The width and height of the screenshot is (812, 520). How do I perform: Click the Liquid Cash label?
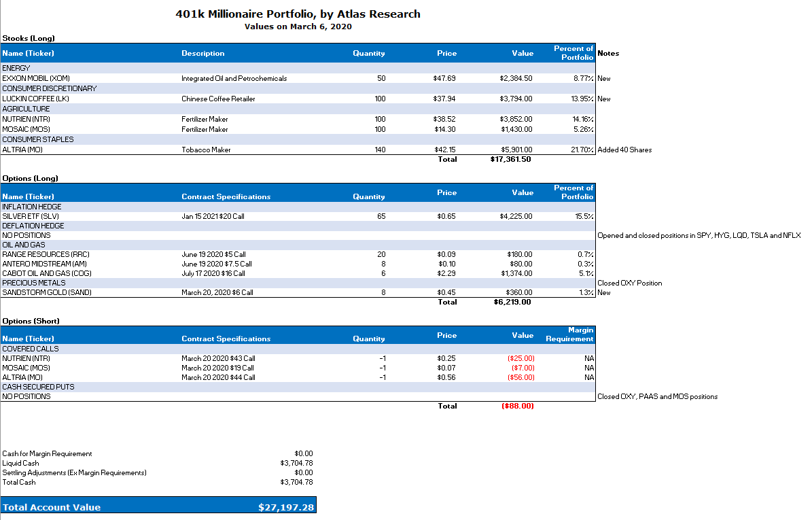pos(20,463)
